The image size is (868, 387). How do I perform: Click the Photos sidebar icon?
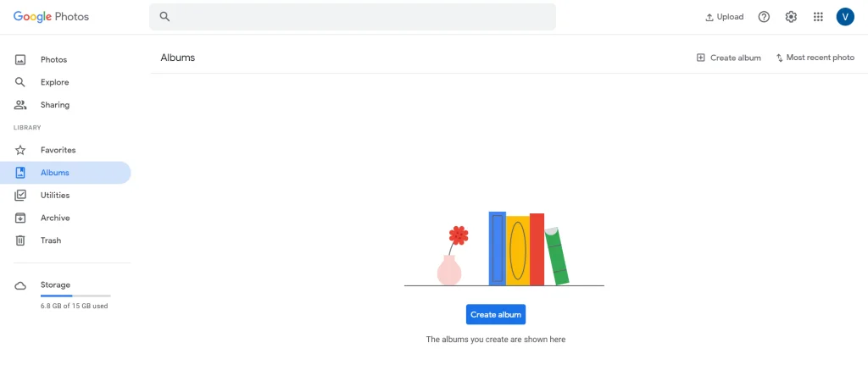coord(20,60)
